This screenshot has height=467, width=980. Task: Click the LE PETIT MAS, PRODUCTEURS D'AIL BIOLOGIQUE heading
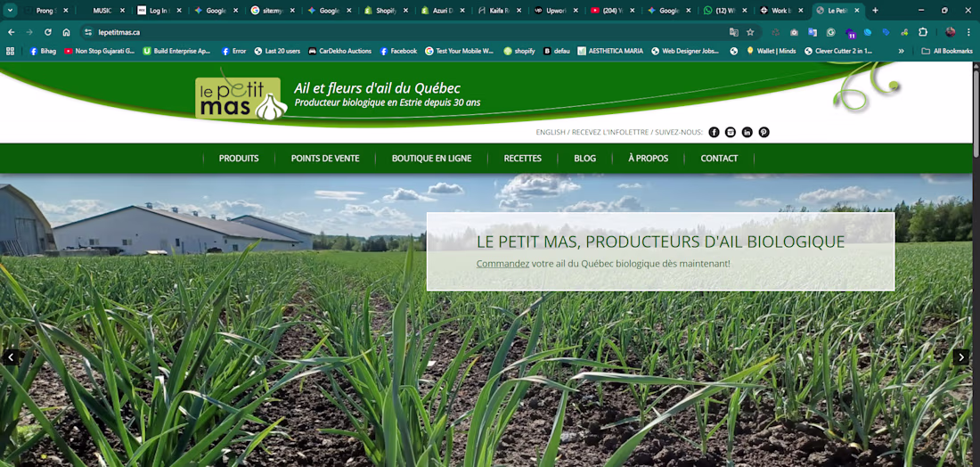coord(661,242)
